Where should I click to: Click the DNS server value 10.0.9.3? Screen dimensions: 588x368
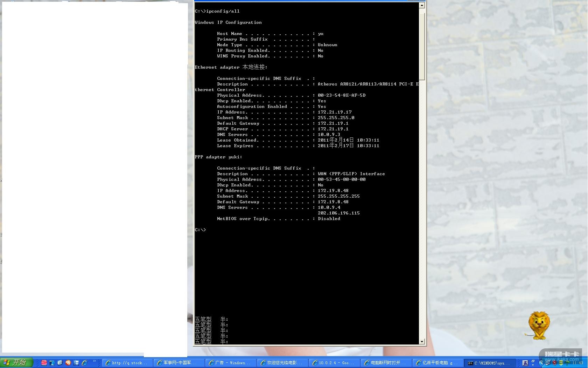(329, 135)
